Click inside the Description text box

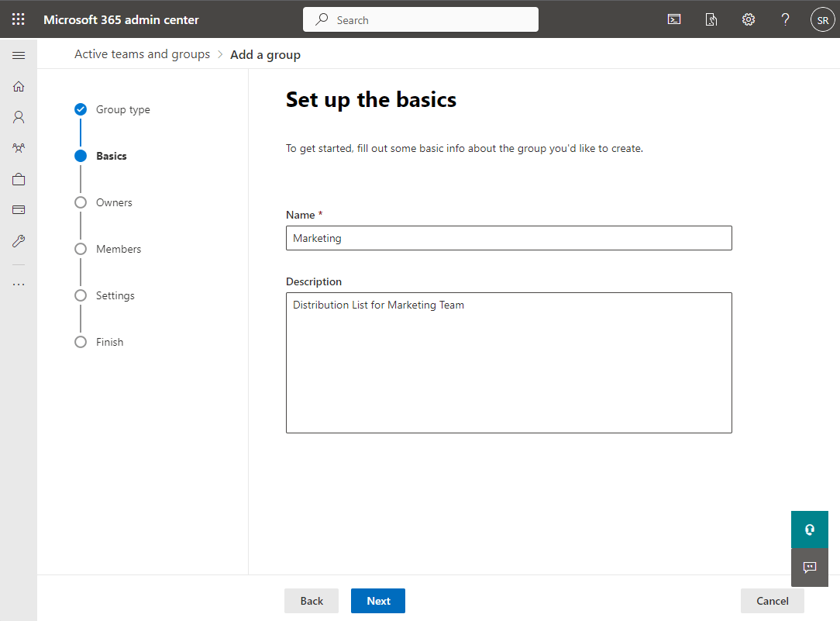(508, 362)
